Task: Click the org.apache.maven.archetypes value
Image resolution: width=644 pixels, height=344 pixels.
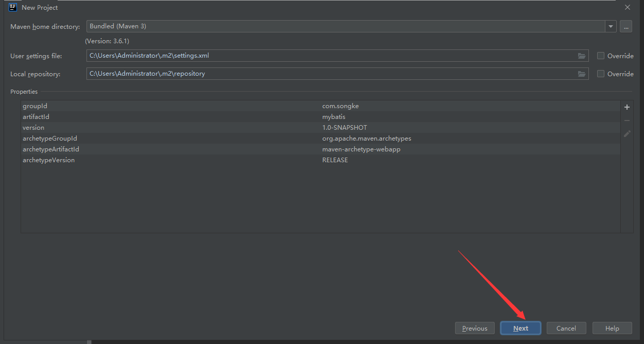Action: (x=367, y=139)
